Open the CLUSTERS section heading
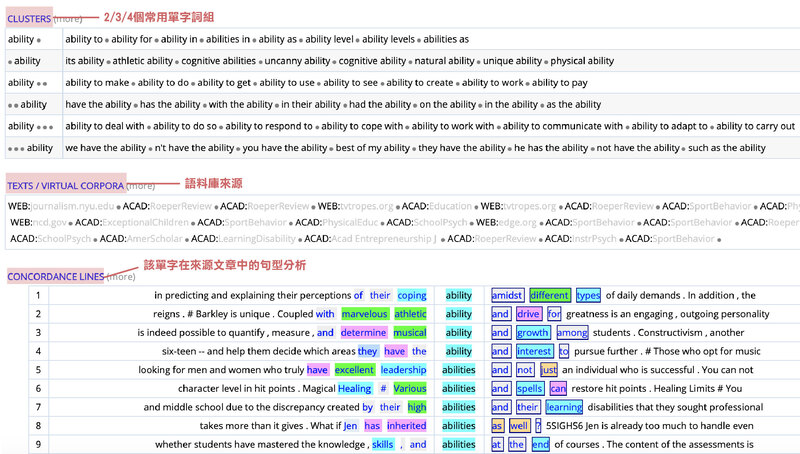The height and width of the screenshot is (454, 800). point(29,19)
